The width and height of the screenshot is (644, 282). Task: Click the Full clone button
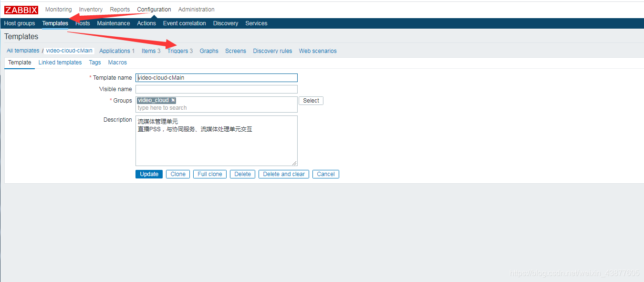[210, 174]
